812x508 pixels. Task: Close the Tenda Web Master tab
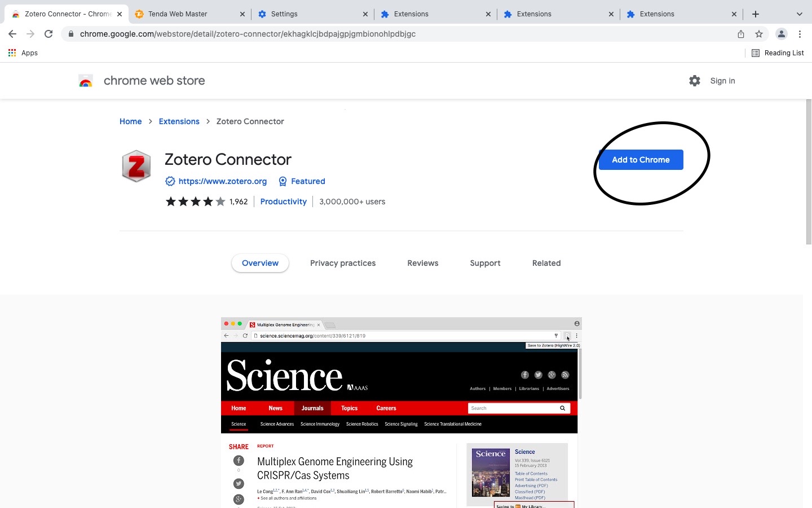pos(242,14)
